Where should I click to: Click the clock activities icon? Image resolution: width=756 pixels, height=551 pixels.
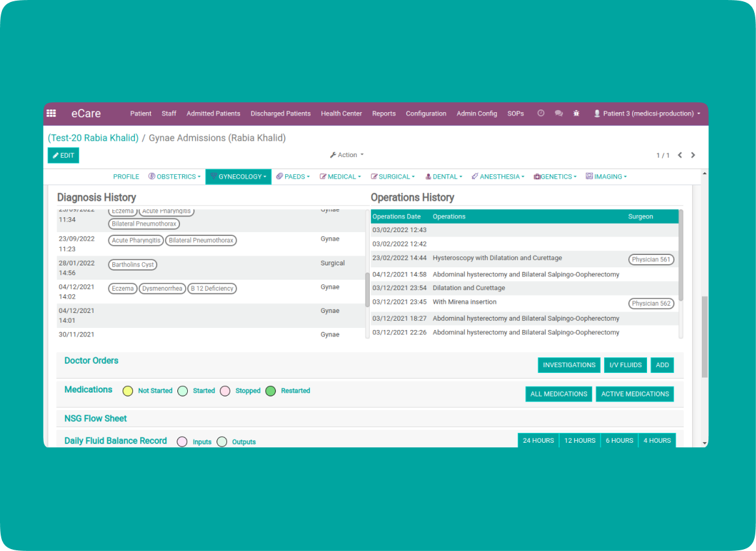pyautogui.click(x=541, y=113)
